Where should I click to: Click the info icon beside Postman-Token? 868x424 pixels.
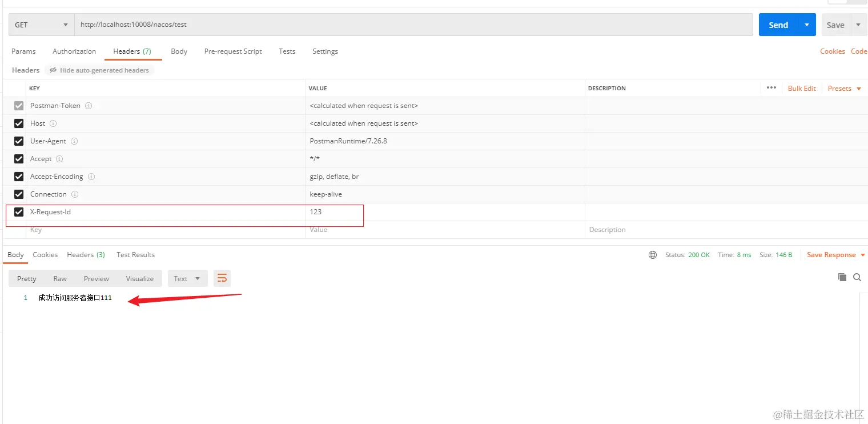(x=89, y=106)
